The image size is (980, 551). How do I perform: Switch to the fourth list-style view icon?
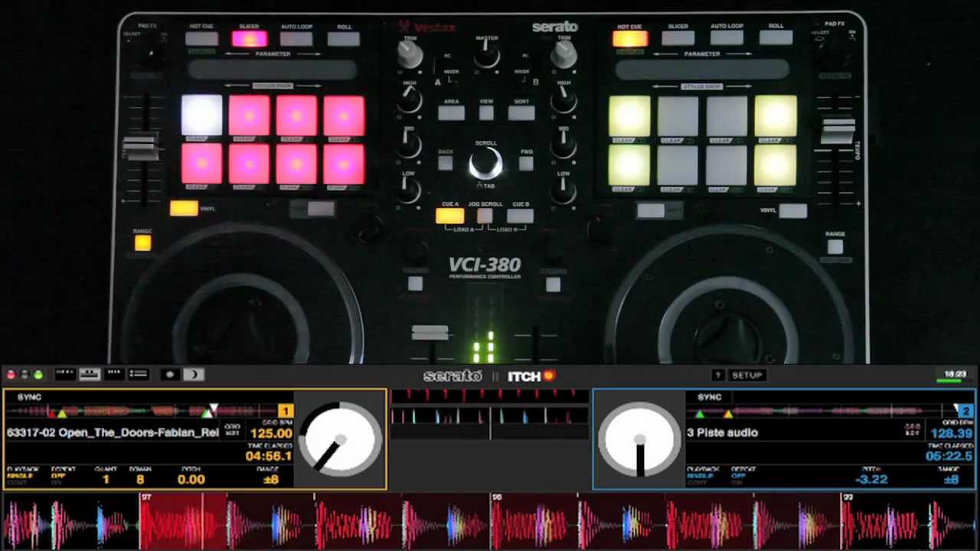tap(139, 374)
